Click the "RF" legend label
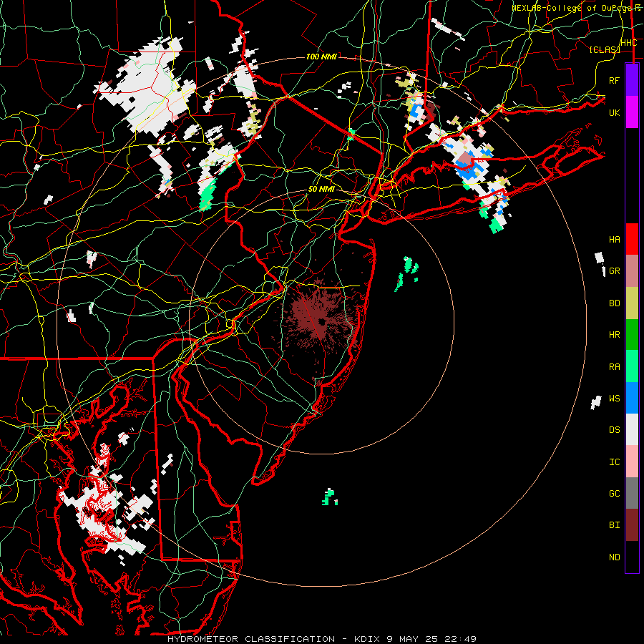Image resolution: width=644 pixels, height=644 pixels. point(614,80)
